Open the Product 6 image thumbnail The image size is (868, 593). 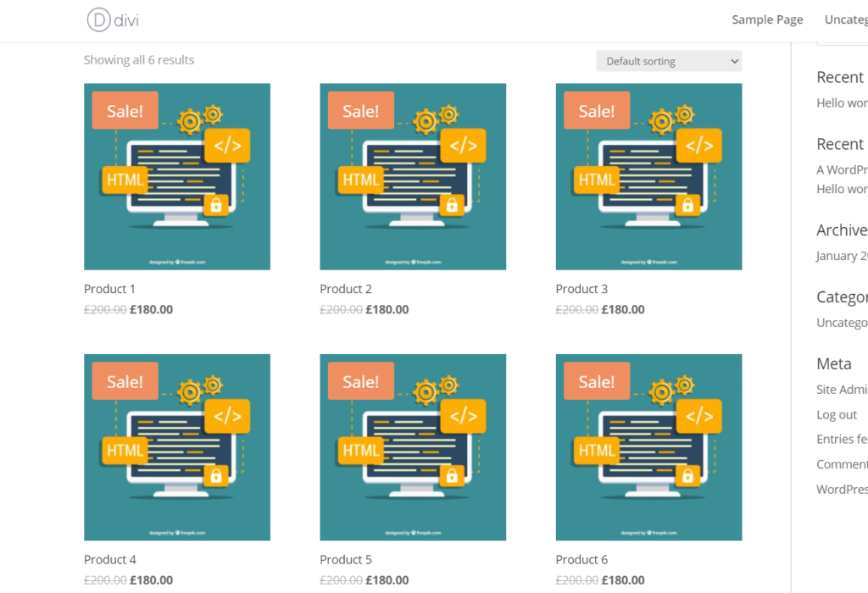tap(648, 447)
